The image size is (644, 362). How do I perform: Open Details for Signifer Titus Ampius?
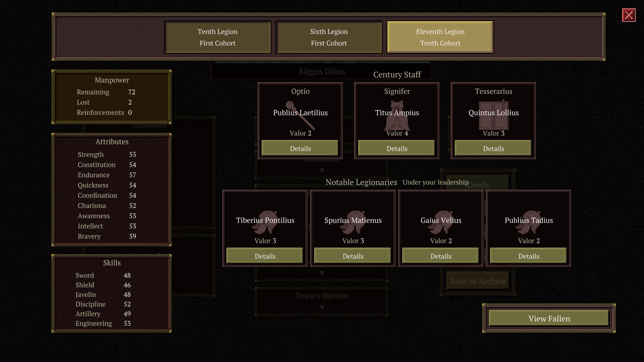coord(397,148)
